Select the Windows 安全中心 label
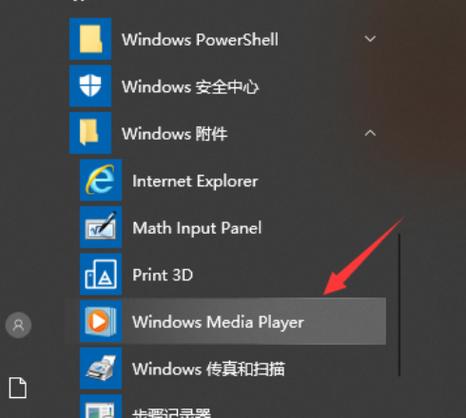 190,87
